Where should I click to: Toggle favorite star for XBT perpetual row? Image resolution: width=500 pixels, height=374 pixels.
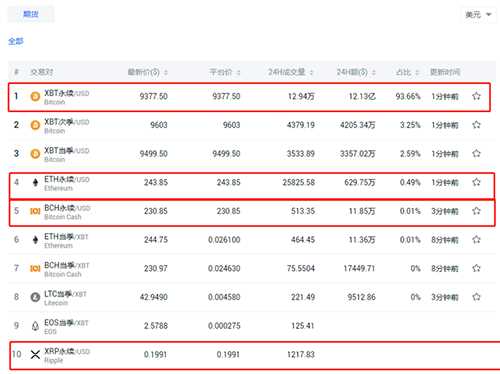[x=476, y=96]
